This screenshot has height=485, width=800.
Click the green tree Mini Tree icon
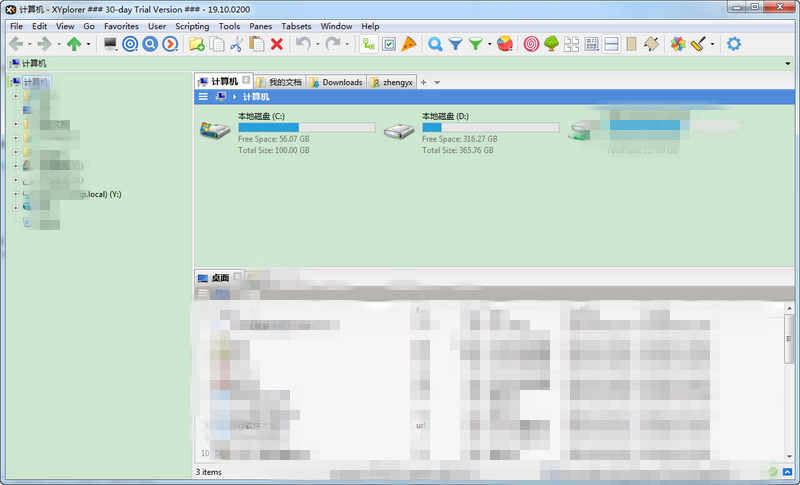click(551, 44)
